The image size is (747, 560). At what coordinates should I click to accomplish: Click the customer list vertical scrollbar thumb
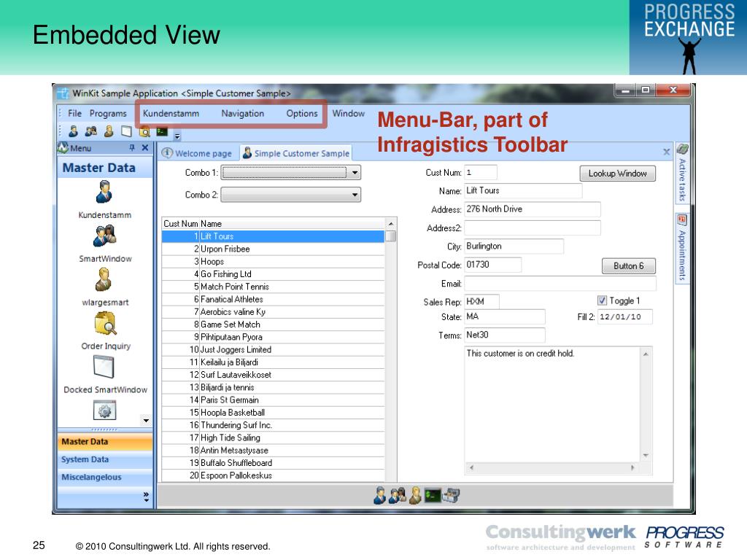point(391,236)
